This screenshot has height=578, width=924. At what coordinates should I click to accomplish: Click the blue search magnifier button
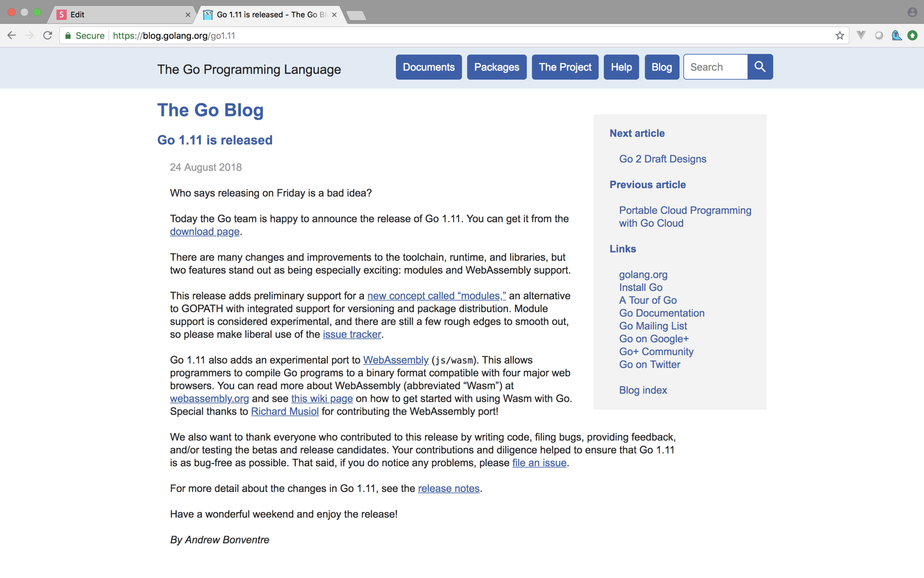coord(760,67)
